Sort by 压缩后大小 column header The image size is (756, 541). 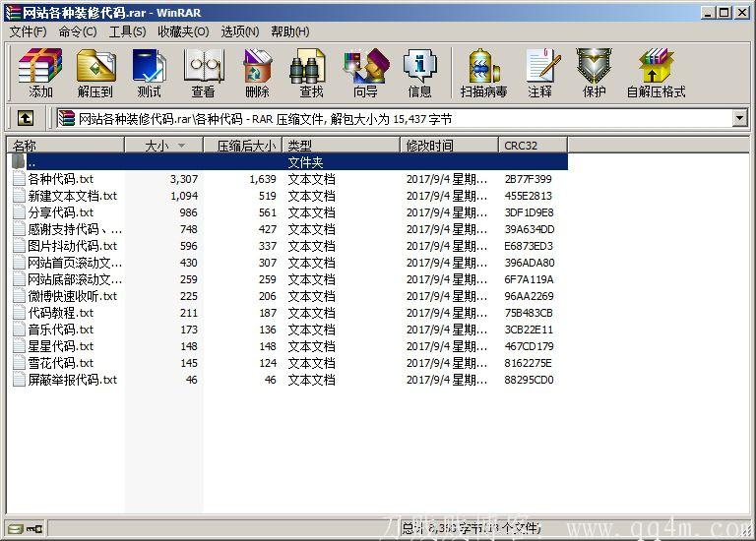click(x=242, y=145)
